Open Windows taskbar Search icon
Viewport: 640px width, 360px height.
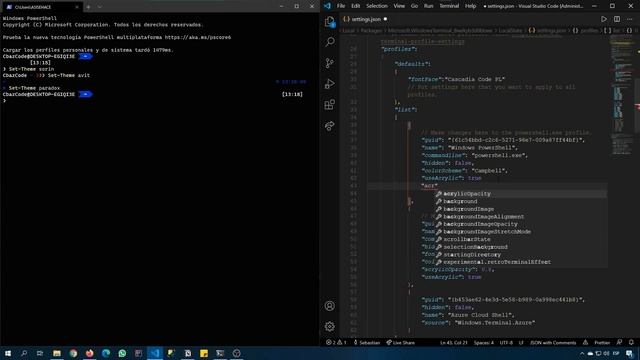click(x=24, y=353)
